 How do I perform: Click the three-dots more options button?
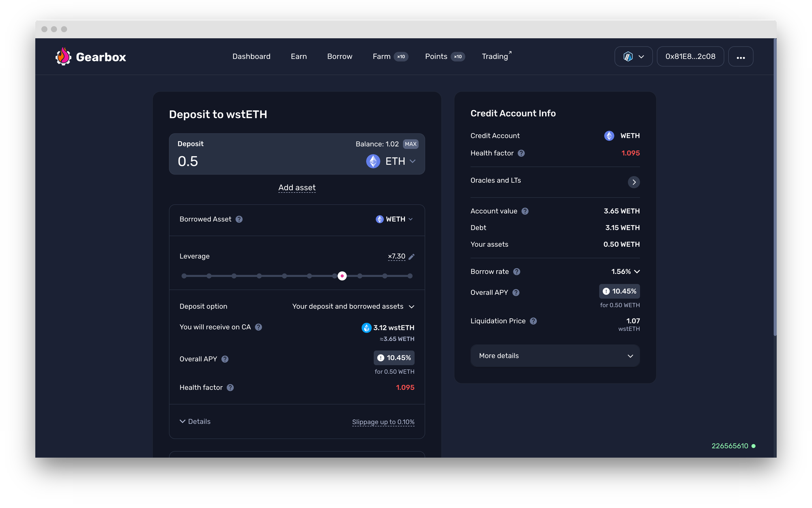point(741,57)
